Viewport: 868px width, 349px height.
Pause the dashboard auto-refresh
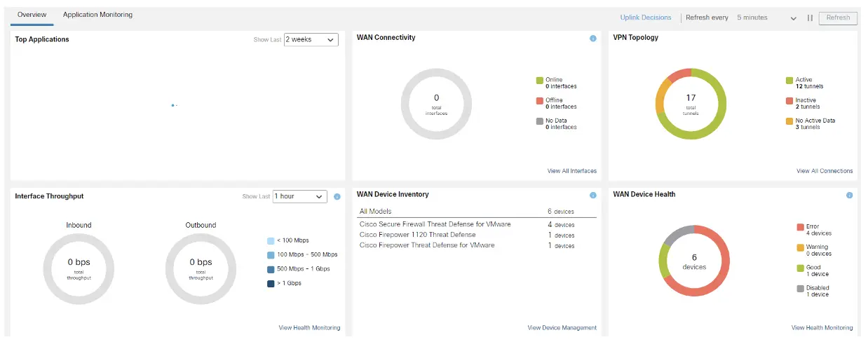810,18
